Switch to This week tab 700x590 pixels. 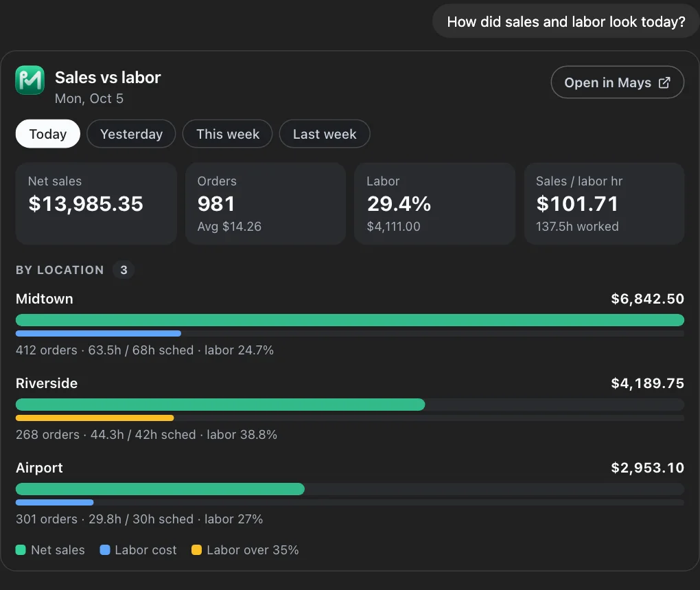tap(228, 134)
